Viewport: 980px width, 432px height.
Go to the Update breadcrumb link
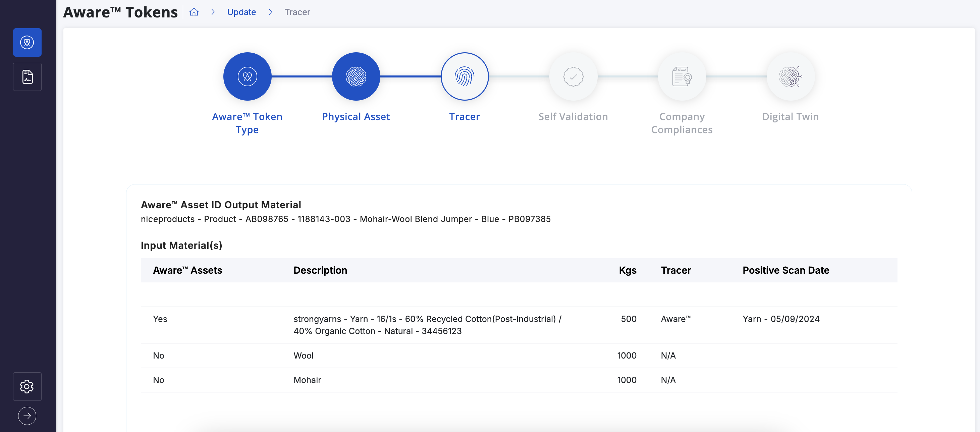(241, 12)
